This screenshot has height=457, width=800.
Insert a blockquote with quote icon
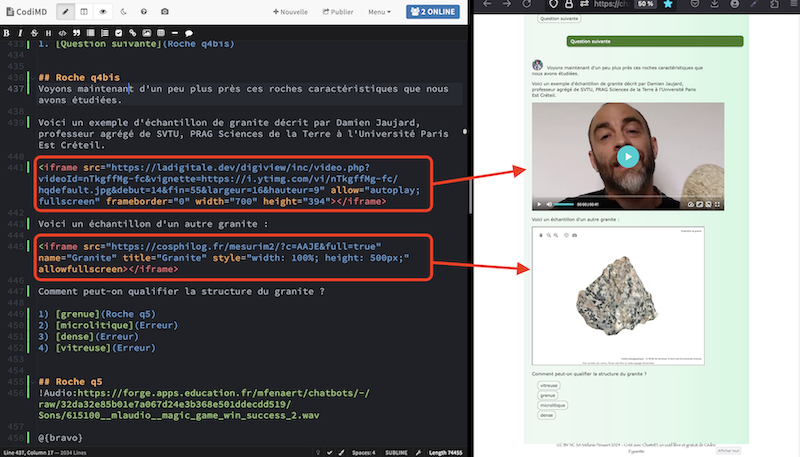click(x=76, y=33)
